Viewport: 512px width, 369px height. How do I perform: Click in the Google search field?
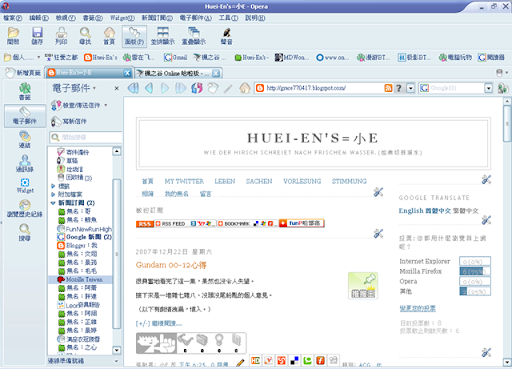coord(456,88)
